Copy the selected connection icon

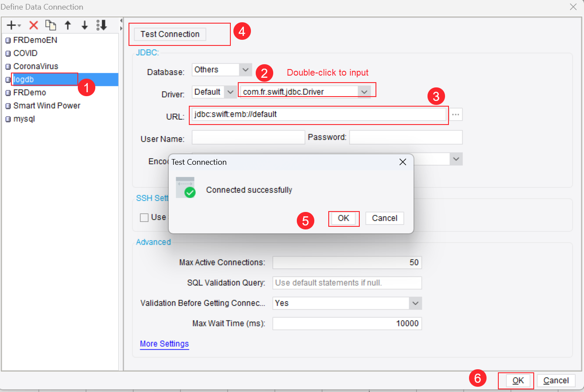click(x=51, y=25)
